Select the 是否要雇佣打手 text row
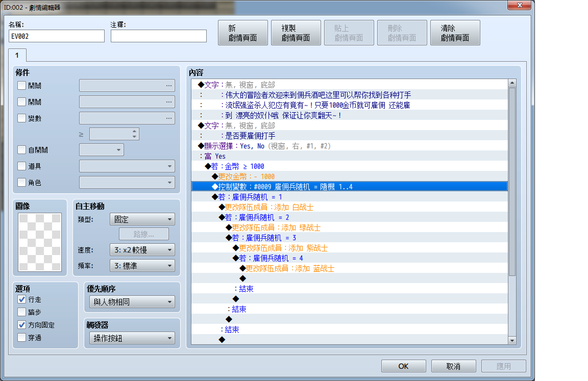 click(350, 136)
